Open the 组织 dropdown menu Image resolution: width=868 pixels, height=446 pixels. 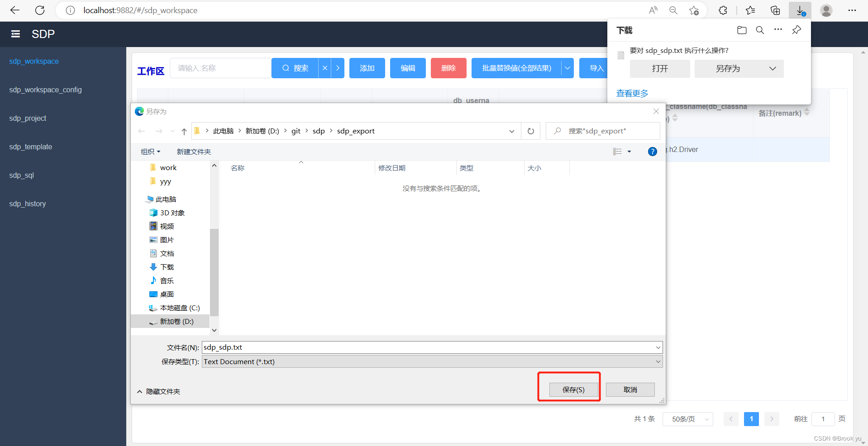150,152
